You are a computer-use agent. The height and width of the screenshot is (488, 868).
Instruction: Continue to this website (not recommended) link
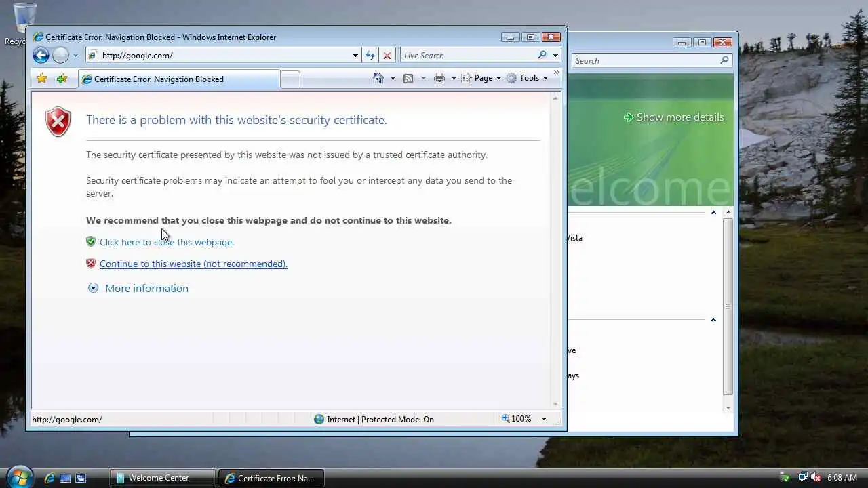pyautogui.click(x=193, y=264)
